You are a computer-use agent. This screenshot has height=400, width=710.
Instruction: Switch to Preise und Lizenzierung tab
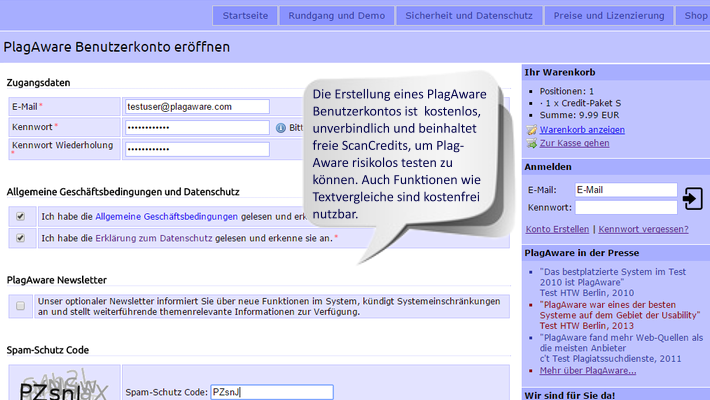(609, 15)
